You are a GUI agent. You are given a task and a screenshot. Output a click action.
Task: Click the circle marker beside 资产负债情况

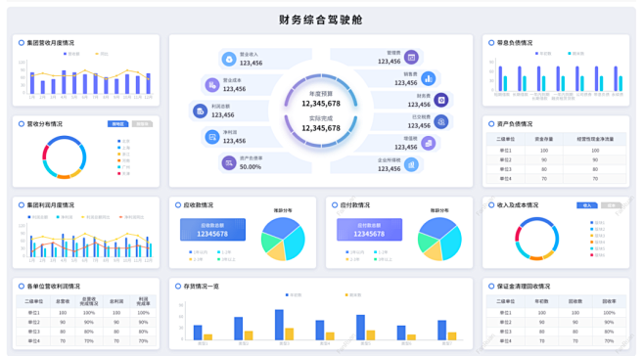coord(491,123)
